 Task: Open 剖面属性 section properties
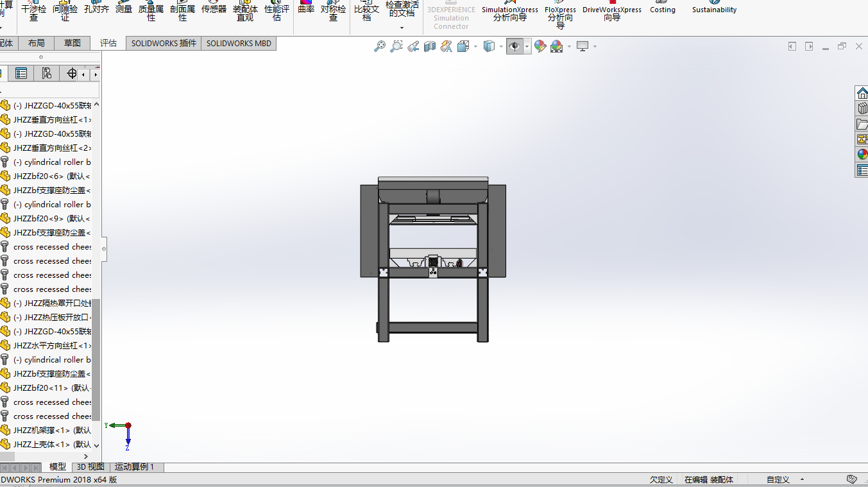182,10
